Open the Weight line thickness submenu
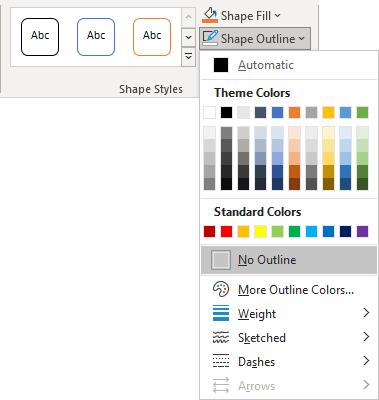The height and width of the screenshot is (400, 379). pyautogui.click(x=289, y=313)
